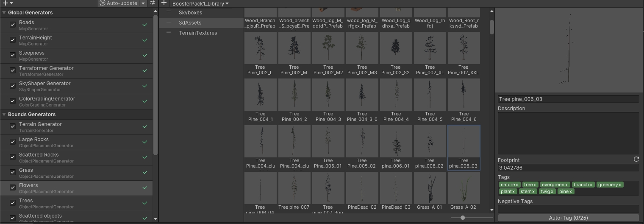
Task: Open the BoosterPack1_Library dropdown
Action: coord(200,3)
